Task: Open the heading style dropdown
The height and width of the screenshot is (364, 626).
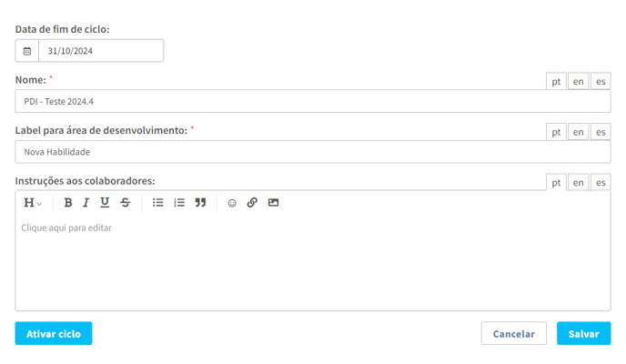Action: [33, 203]
